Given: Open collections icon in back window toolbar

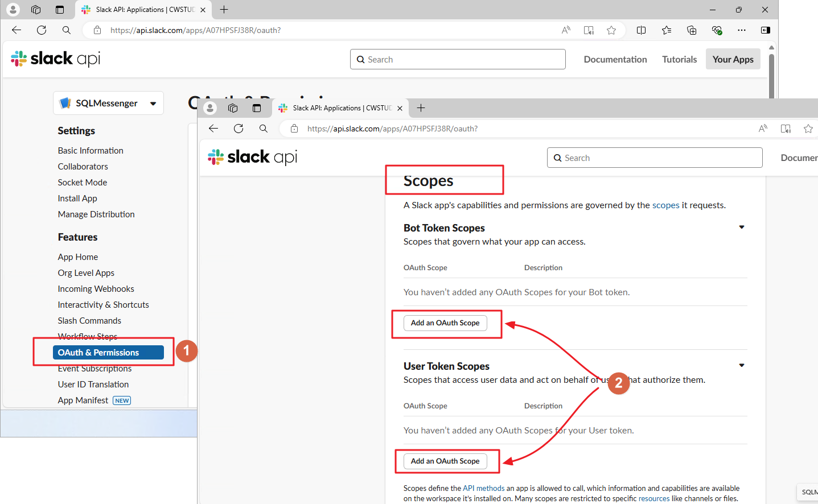Looking at the screenshot, I should click(692, 30).
